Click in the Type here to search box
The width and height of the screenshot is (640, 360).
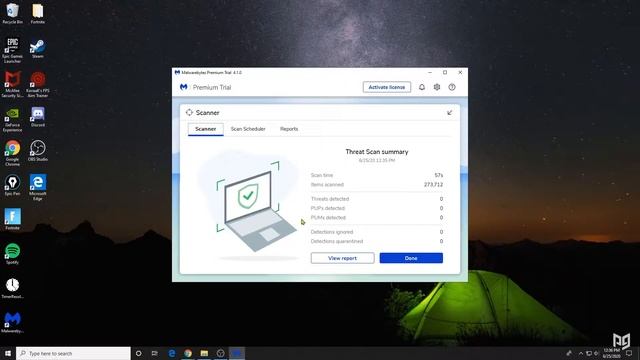point(73,353)
